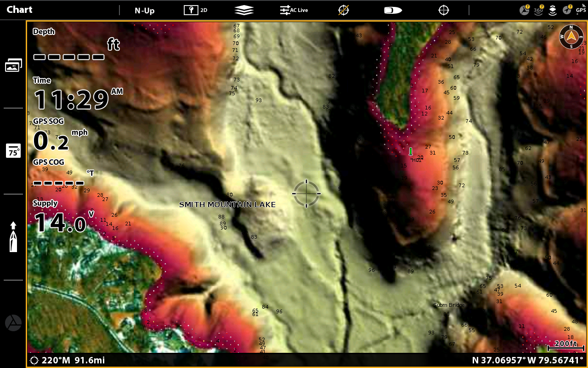The width and height of the screenshot is (588, 368).
Task: Tap the N 37.06957° W 79.56741° coordinates
Action: (x=528, y=360)
